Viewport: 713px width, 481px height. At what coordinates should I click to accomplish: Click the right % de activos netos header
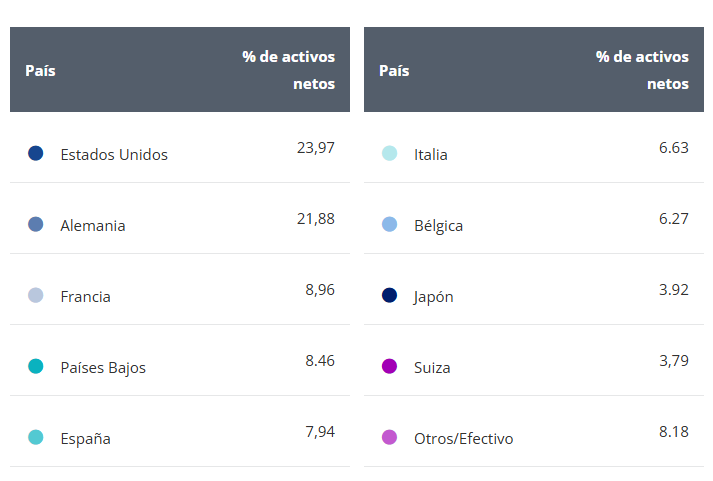click(x=643, y=70)
